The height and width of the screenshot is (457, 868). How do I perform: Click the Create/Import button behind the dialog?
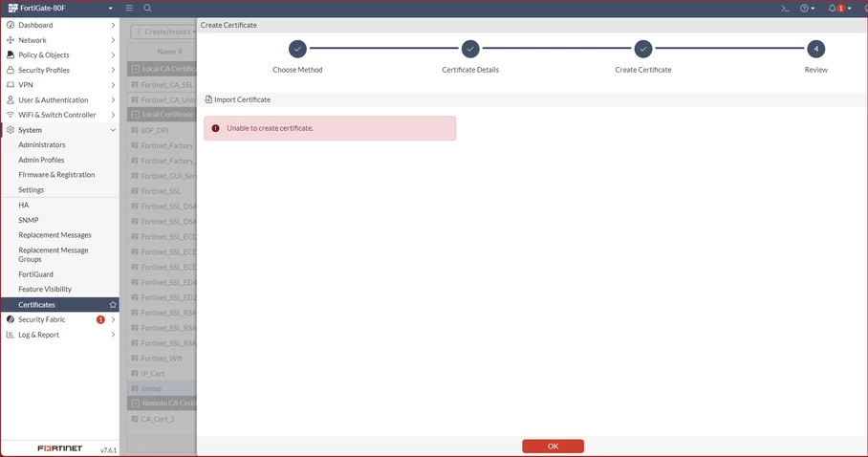(163, 32)
